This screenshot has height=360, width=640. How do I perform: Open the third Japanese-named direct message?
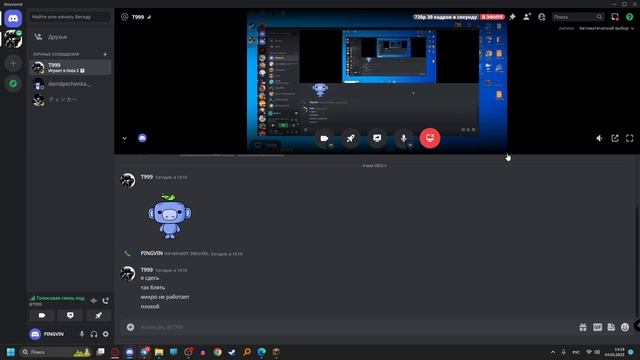point(70,100)
